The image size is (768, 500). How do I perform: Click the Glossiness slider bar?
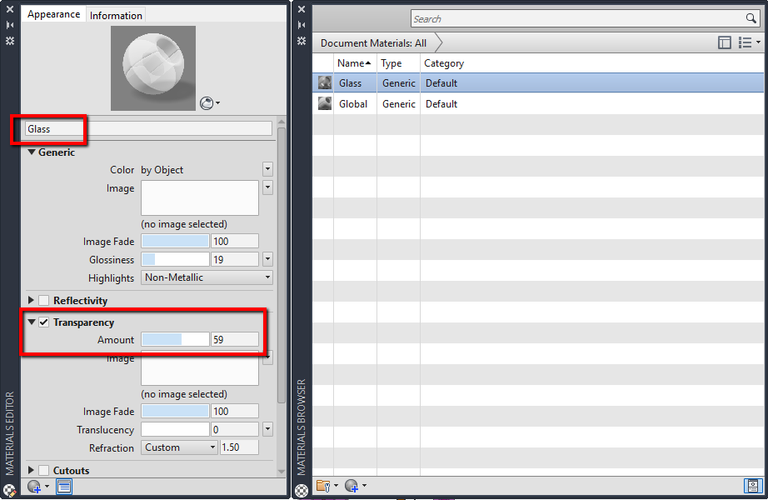coord(175,260)
